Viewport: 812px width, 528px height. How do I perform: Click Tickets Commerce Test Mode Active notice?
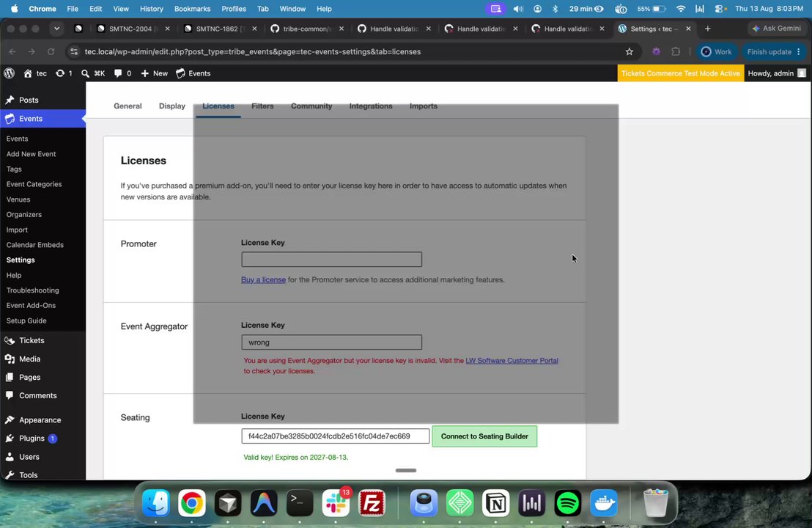pos(681,73)
